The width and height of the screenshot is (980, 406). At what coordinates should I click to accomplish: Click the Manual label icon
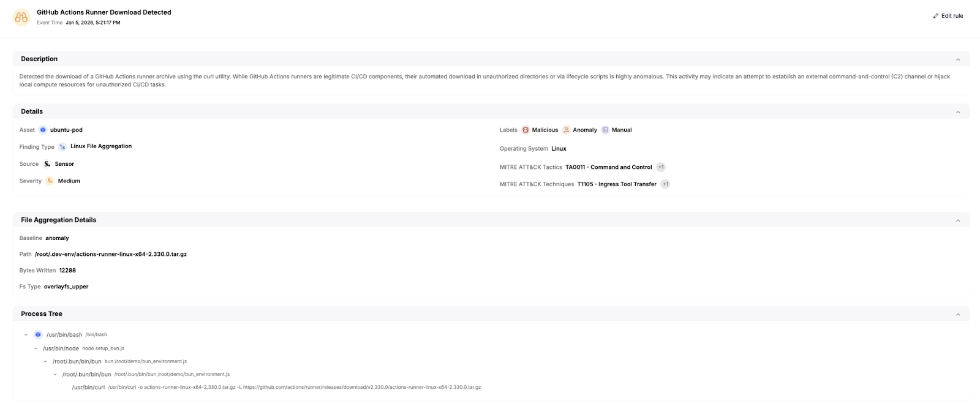(x=605, y=130)
